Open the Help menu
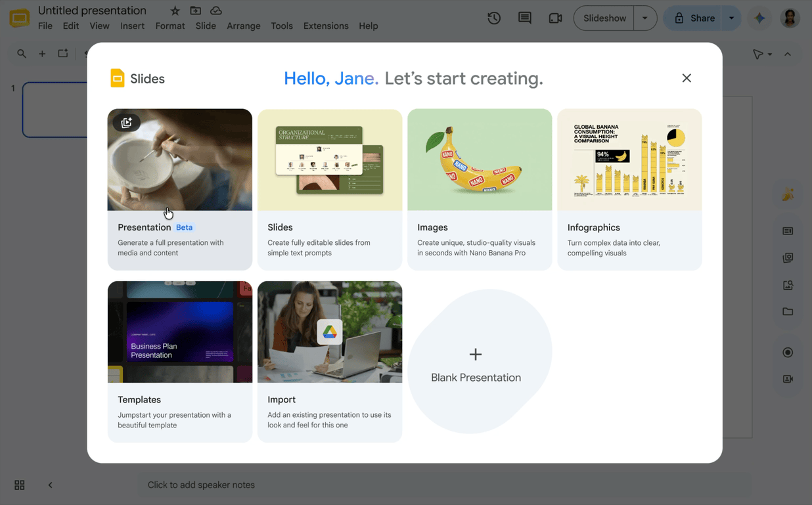 pyautogui.click(x=369, y=26)
